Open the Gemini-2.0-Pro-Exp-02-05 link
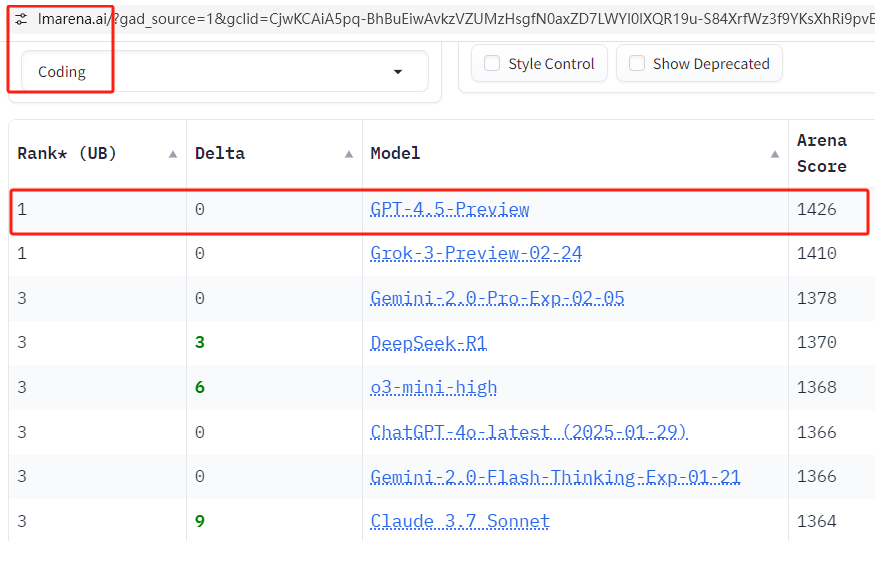The image size is (875, 567). (497, 298)
